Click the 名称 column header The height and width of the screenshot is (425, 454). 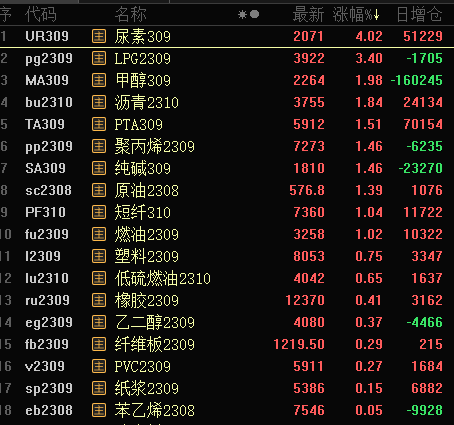click(131, 15)
